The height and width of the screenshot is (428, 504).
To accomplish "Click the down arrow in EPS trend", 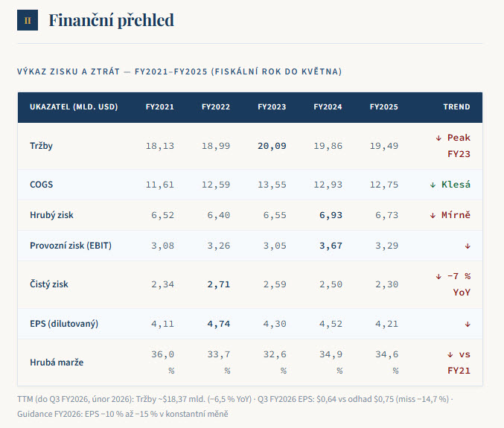I will click(x=468, y=325).
